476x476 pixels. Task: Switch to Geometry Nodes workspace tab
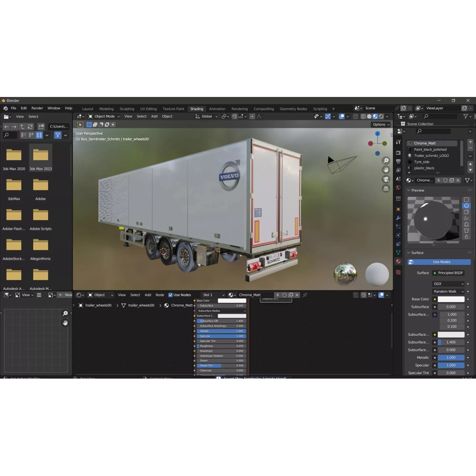pos(293,109)
